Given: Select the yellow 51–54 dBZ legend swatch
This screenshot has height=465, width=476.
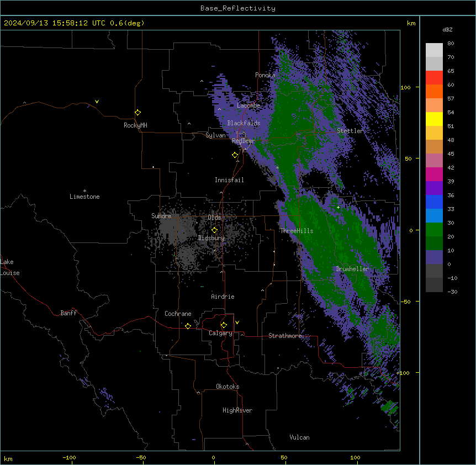Looking at the screenshot, I should click(x=434, y=119).
